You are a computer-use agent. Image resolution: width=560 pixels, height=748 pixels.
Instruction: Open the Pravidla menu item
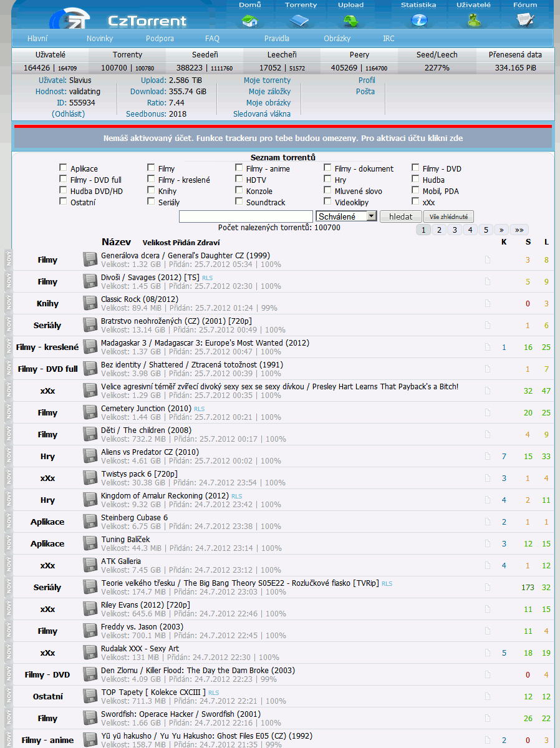(277, 38)
